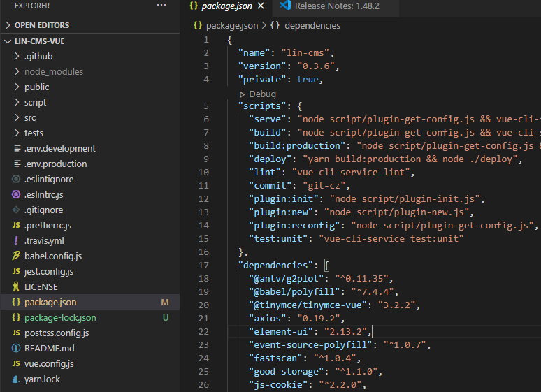
Task: Open .travis.yml file name
Action: [44, 241]
